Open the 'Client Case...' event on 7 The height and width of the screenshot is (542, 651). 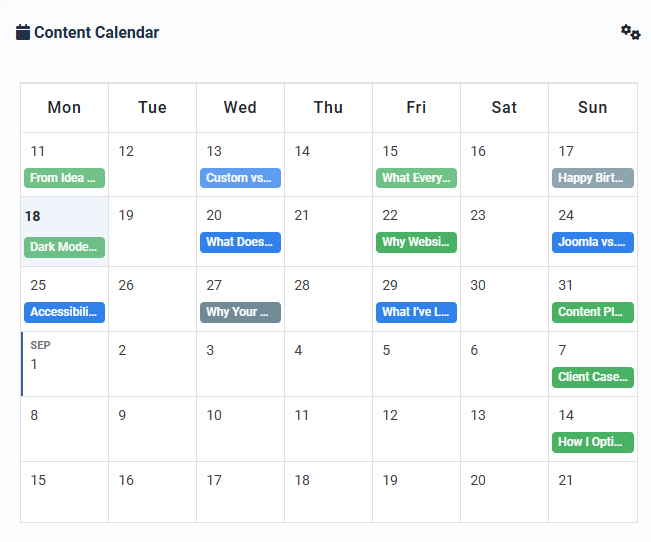click(x=592, y=377)
